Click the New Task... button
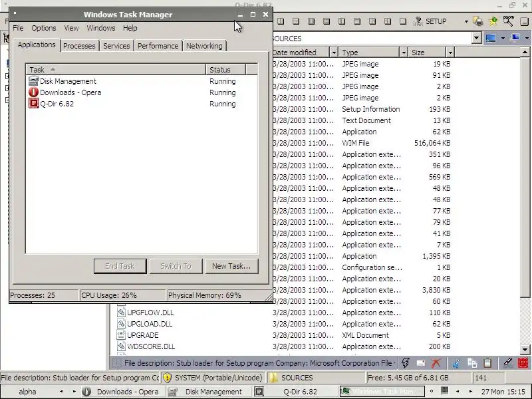Image resolution: width=532 pixels, height=399 pixels. [x=231, y=266]
